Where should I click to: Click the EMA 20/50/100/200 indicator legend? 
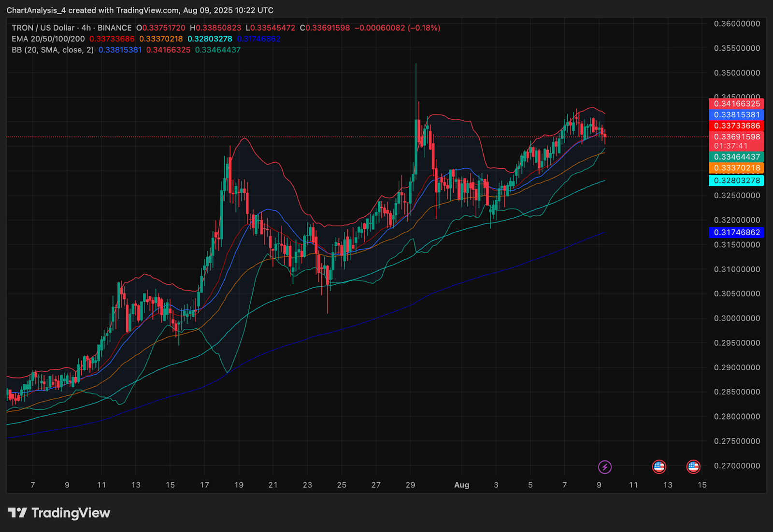pyautogui.click(x=48, y=39)
